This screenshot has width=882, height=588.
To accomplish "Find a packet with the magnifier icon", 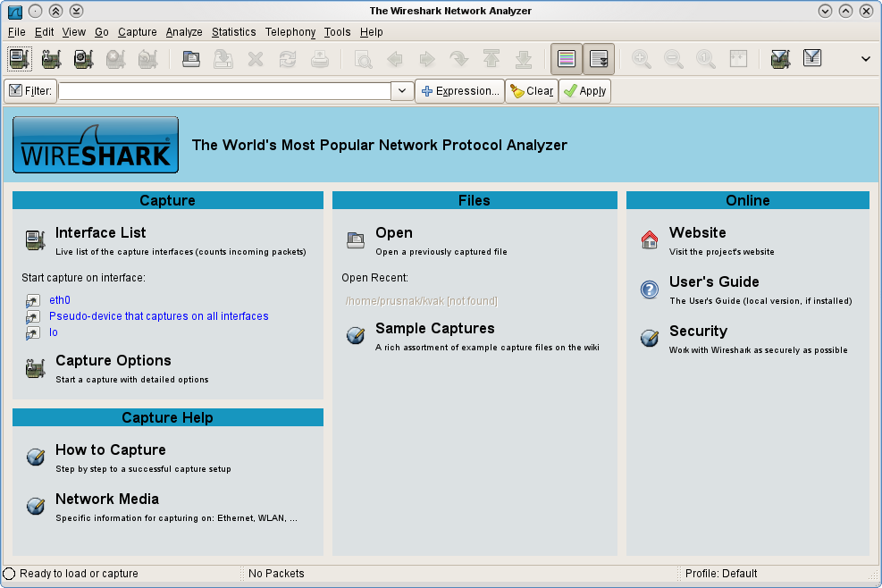I will click(x=363, y=58).
